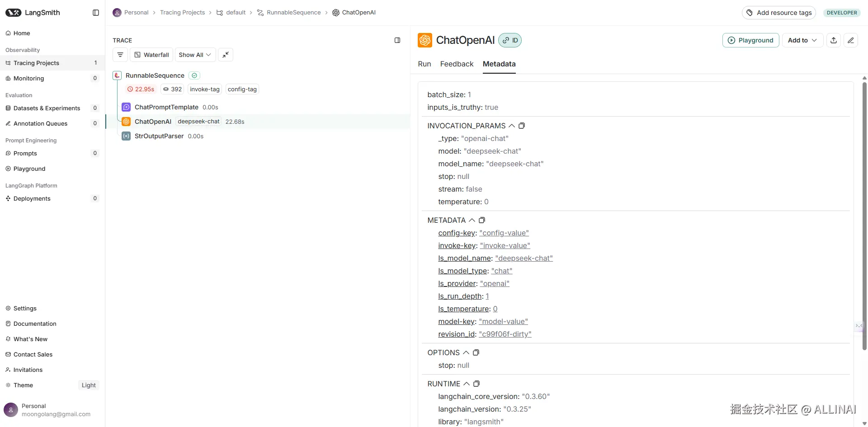Image resolution: width=868 pixels, height=427 pixels.
Task: Open Prompts in sidebar
Action: coord(52,153)
